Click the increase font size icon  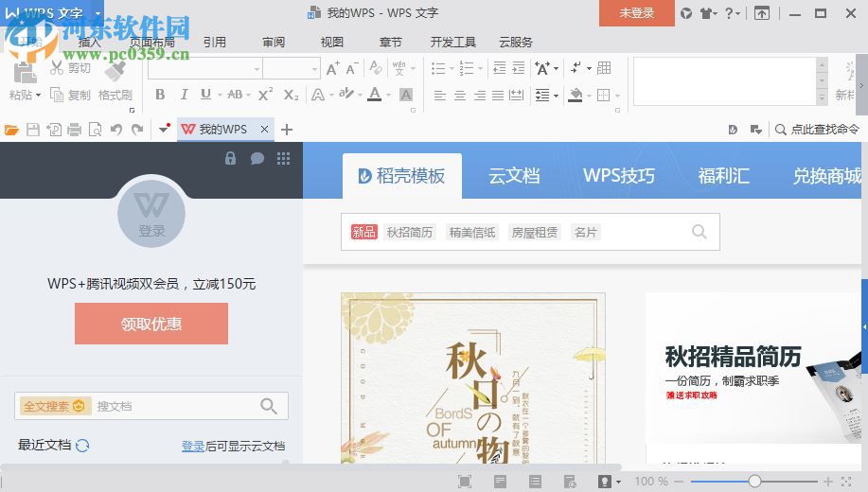click(332, 69)
